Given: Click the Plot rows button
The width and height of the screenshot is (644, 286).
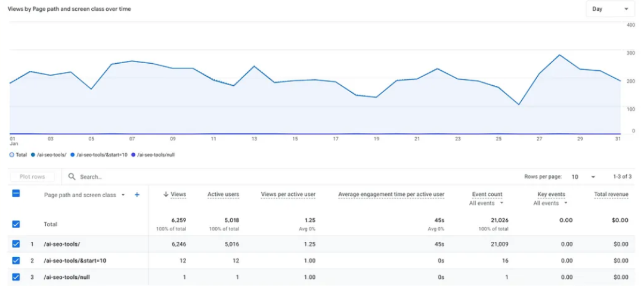Looking at the screenshot, I should click(32, 177).
